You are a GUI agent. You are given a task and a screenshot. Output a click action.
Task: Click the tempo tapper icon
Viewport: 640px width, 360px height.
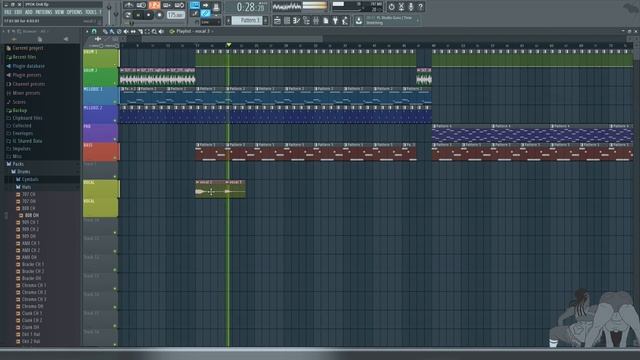(x=345, y=20)
